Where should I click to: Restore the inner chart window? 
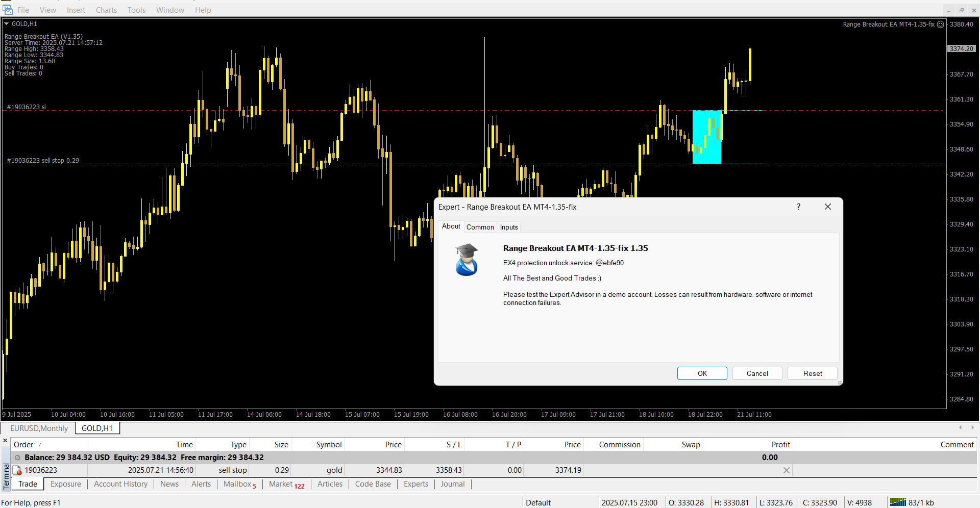(962, 10)
